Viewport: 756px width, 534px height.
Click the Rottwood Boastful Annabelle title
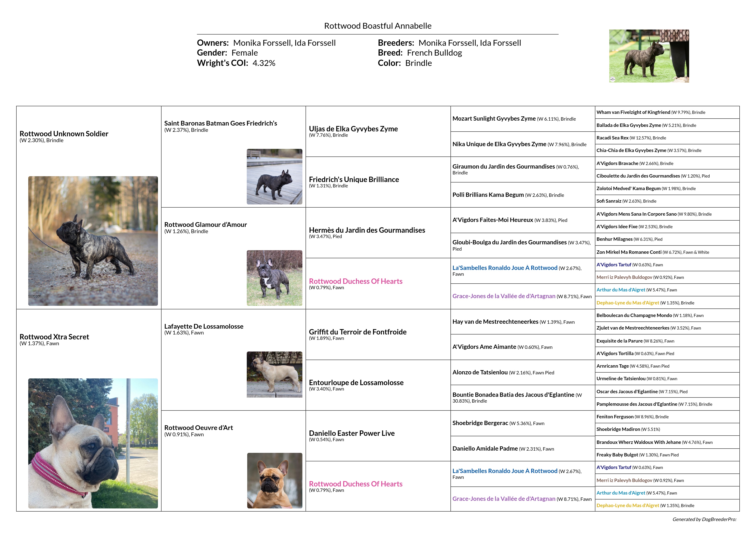(378, 26)
